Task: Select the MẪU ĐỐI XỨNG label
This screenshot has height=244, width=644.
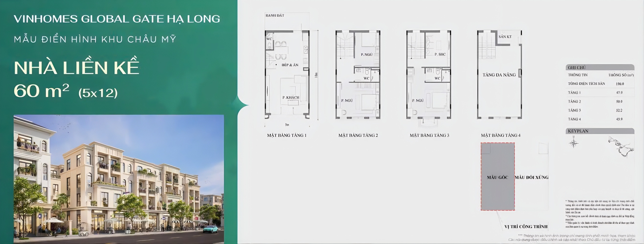Action: click(x=532, y=177)
